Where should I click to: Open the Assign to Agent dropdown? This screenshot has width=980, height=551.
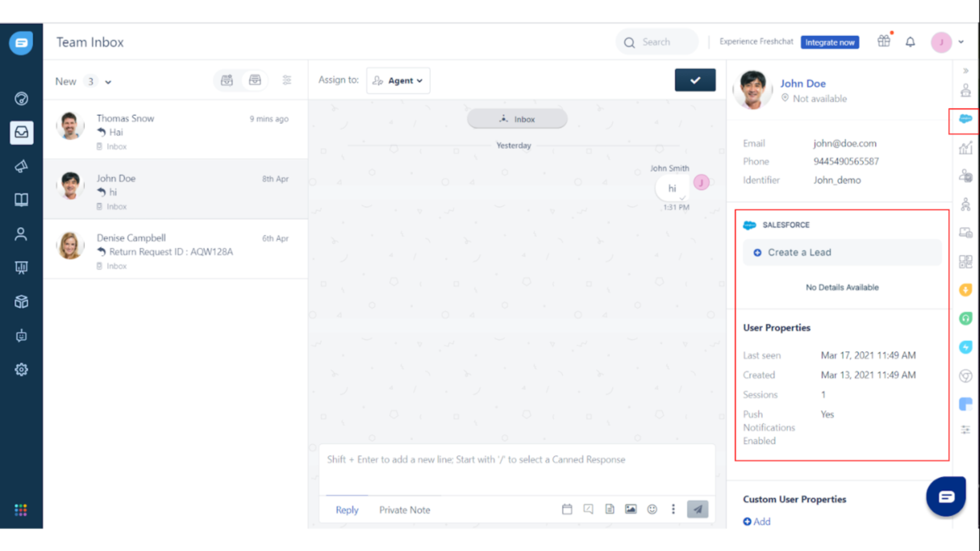pyautogui.click(x=397, y=80)
